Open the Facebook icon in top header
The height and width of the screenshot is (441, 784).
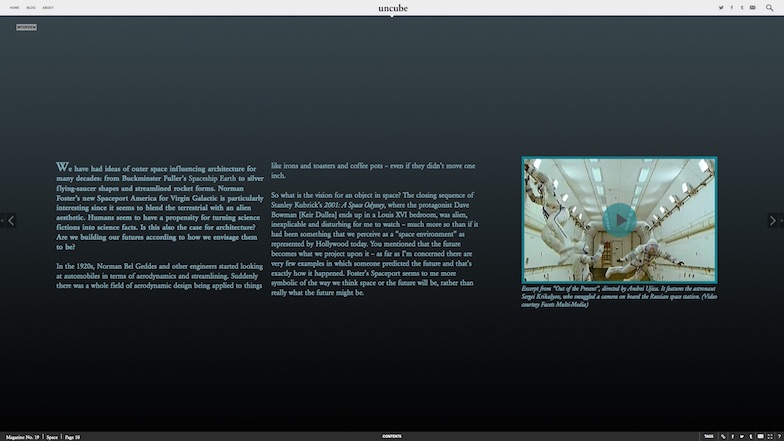(731, 7)
